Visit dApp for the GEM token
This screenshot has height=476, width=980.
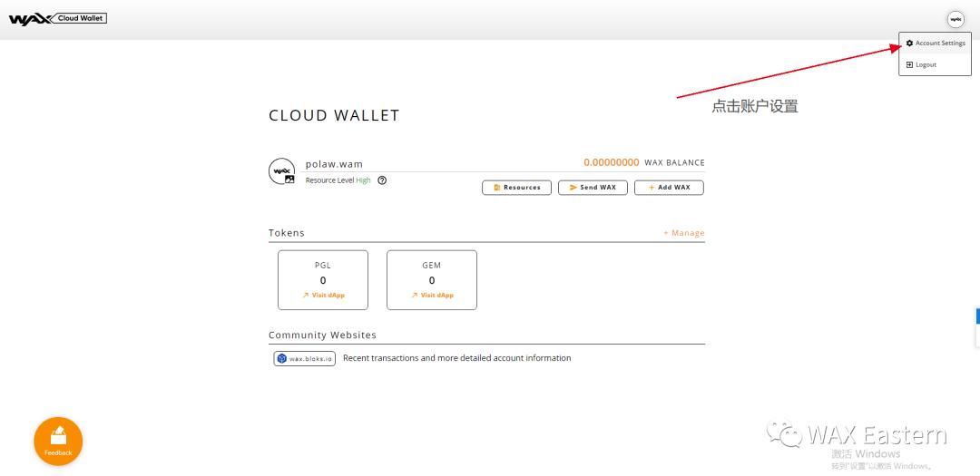pyautogui.click(x=432, y=295)
